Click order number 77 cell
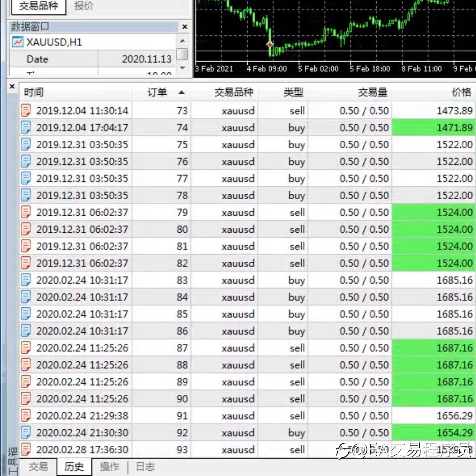 tap(161, 178)
